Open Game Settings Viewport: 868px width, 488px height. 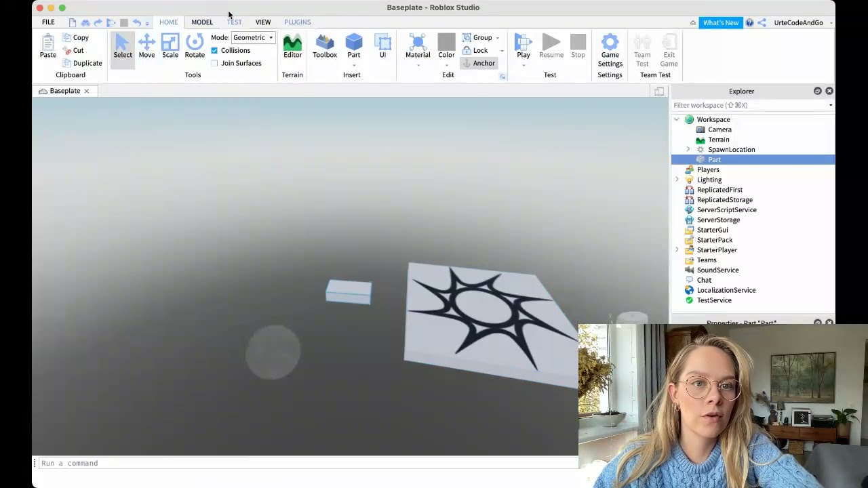pos(610,50)
